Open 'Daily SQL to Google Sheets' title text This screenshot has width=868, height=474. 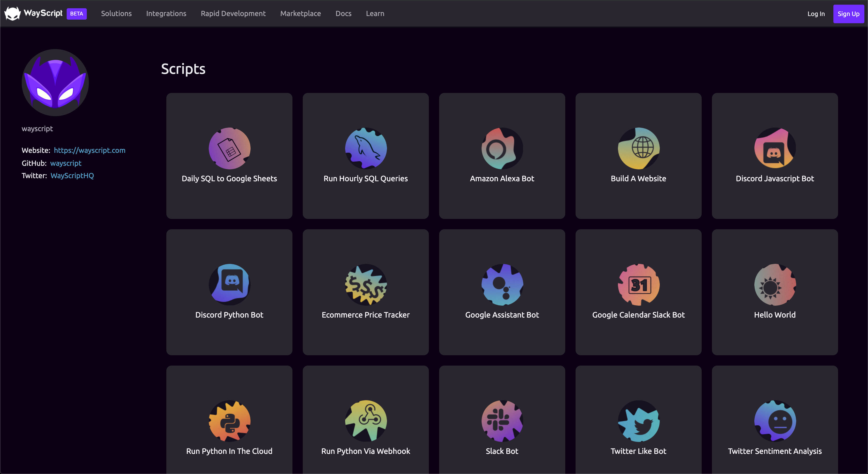229,178
